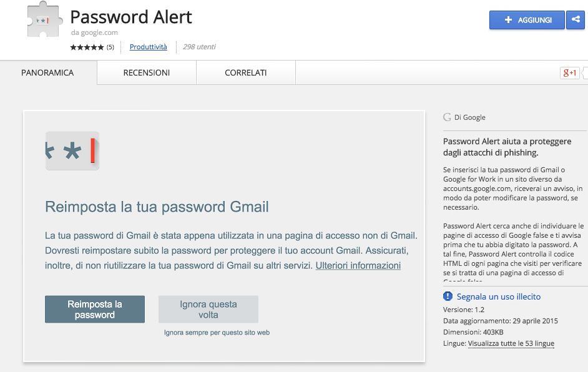Expand Visualizza tutte le 53 lingue

(x=511, y=343)
